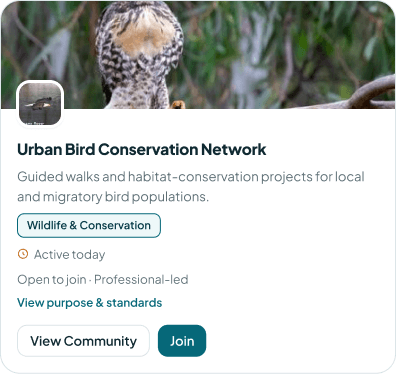Open the View Community button
The image size is (396, 374).
click(x=83, y=341)
